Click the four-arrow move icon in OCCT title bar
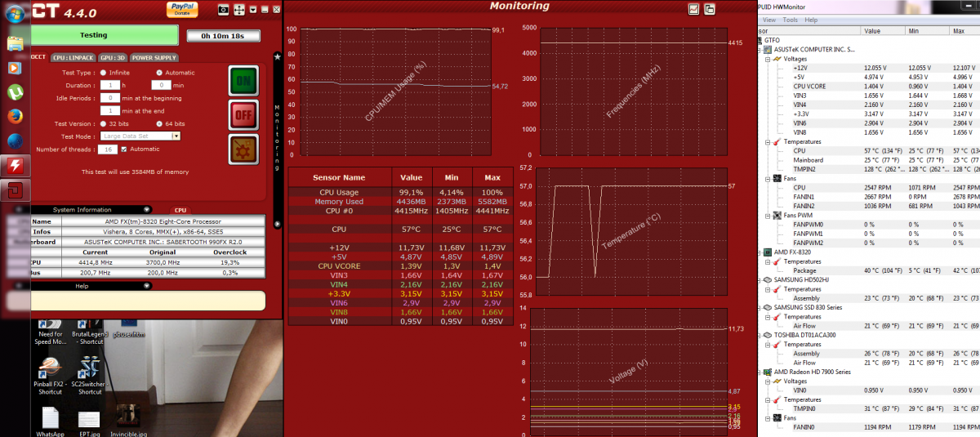980x437 pixels. 239,9
